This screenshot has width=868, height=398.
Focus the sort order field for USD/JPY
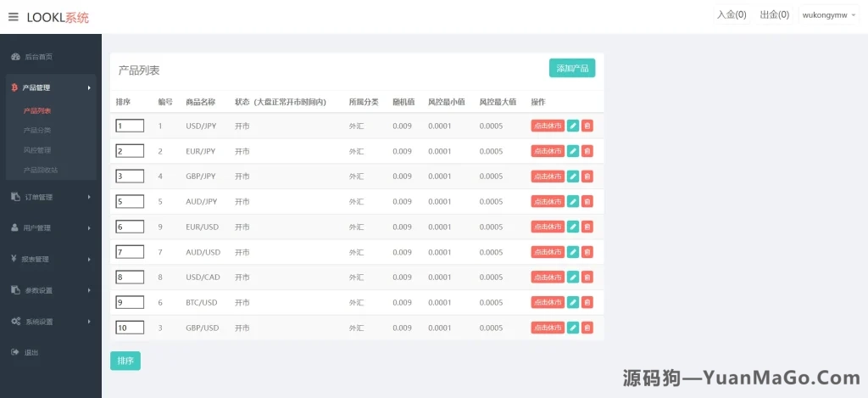[x=130, y=126]
